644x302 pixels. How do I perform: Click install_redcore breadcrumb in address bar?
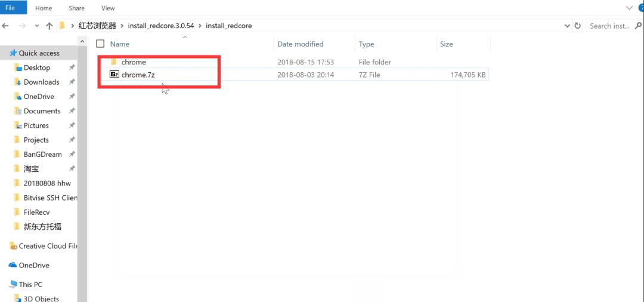229,26
